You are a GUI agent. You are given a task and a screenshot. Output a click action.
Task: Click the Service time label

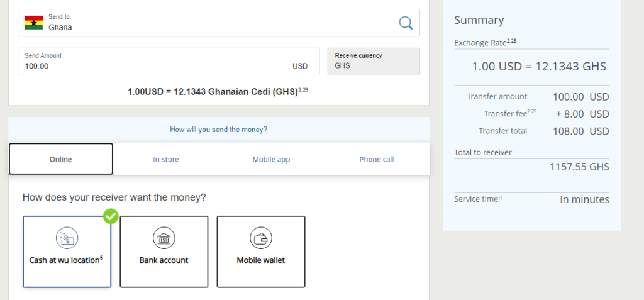(479, 199)
